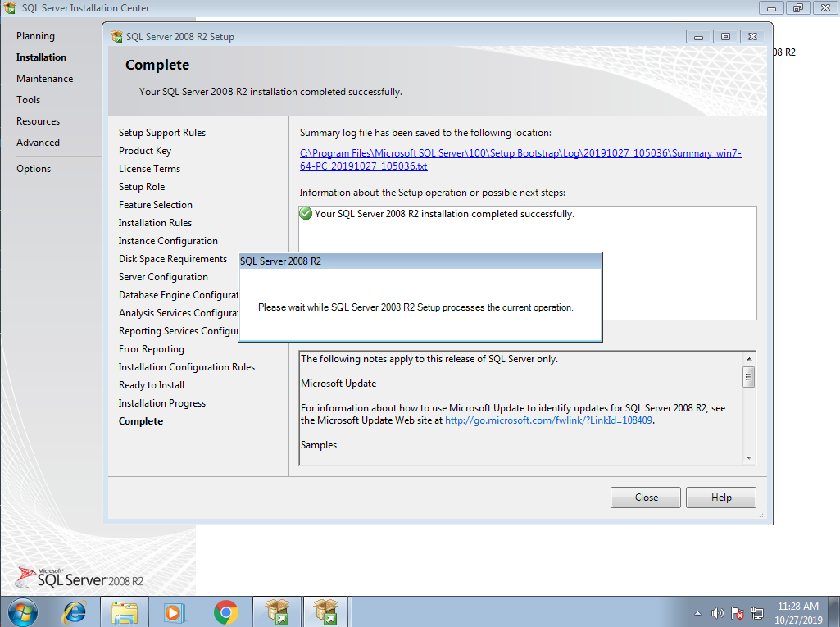Open the volume speaker tray icon

[x=717, y=613]
